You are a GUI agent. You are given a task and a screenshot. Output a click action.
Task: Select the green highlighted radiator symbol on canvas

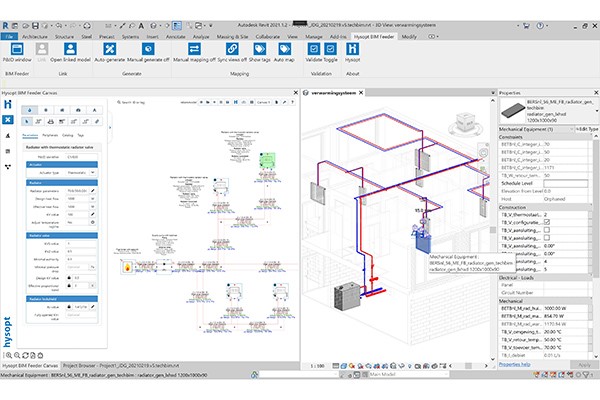point(267,160)
